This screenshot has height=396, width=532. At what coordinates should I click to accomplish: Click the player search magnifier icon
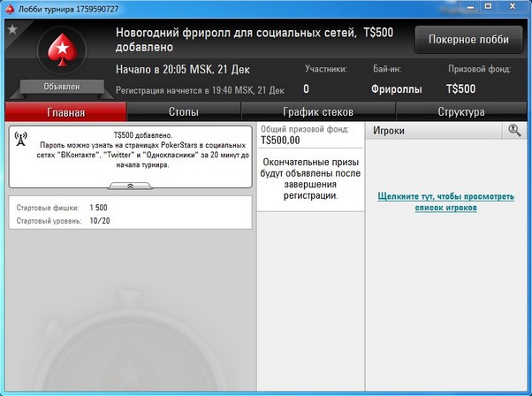tap(514, 130)
